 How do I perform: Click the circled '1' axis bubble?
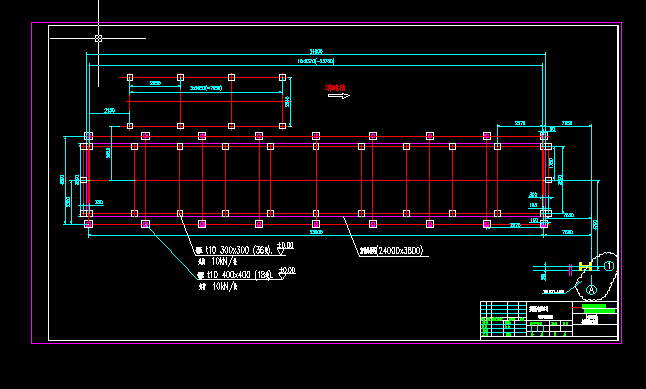(x=609, y=266)
